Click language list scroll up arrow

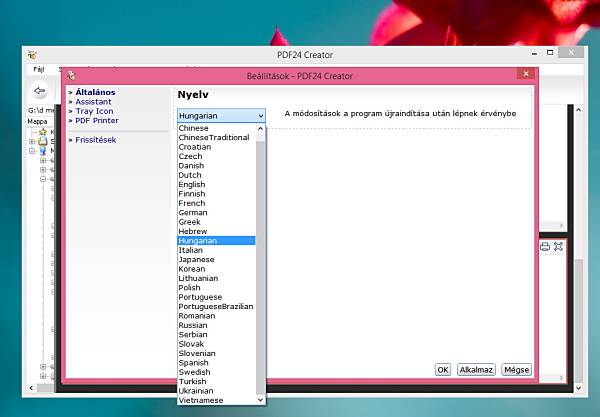[x=261, y=128]
